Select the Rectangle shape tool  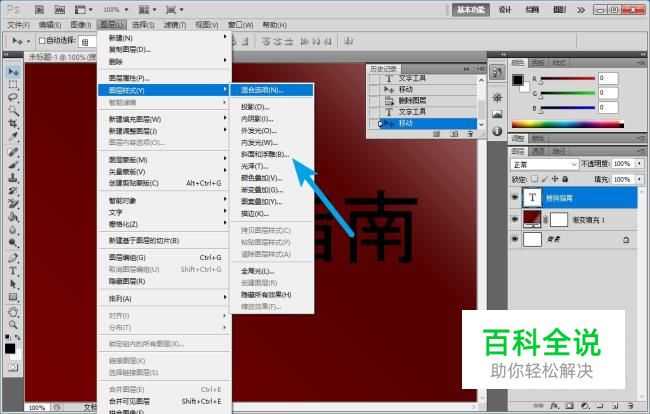(x=13, y=297)
